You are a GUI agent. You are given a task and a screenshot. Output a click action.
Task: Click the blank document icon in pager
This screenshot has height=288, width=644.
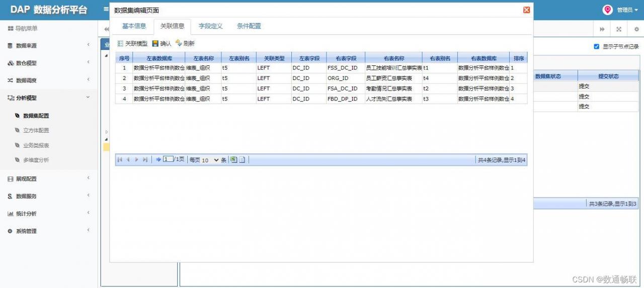click(x=242, y=160)
